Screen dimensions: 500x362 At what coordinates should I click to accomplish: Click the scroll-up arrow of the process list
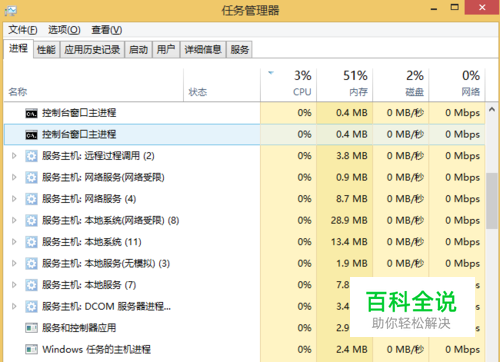coord(492,109)
